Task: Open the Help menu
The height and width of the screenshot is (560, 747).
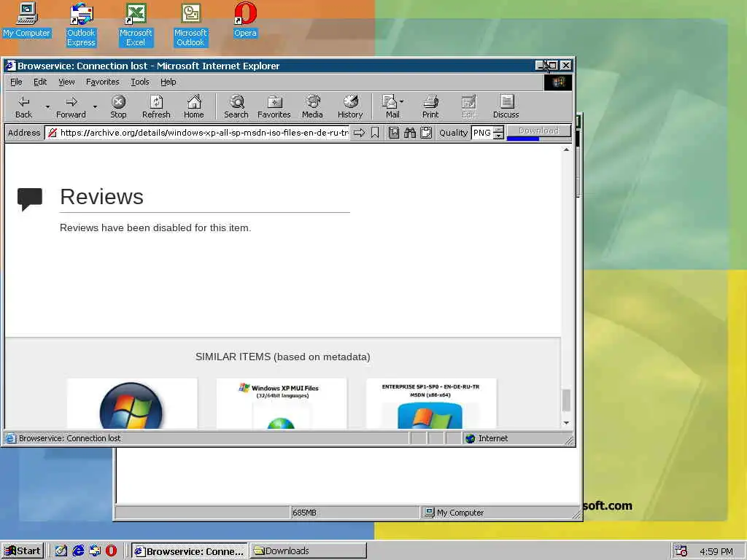Action: pyautogui.click(x=169, y=82)
